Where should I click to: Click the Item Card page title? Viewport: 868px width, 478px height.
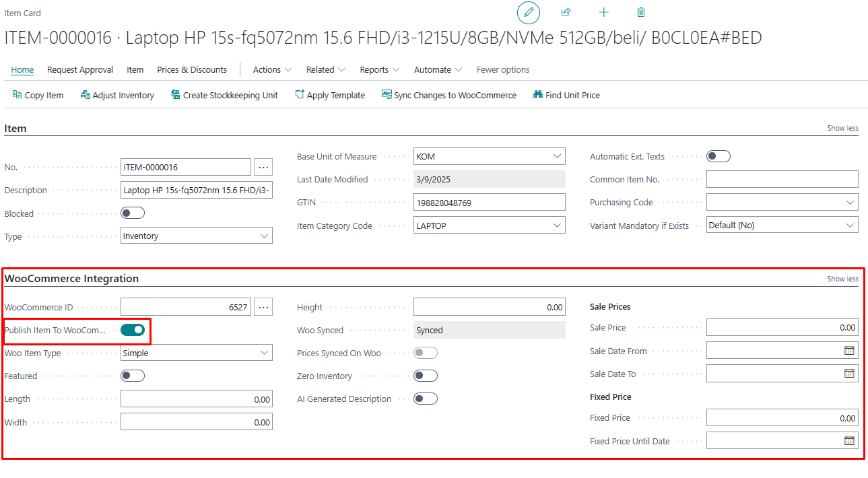point(23,13)
